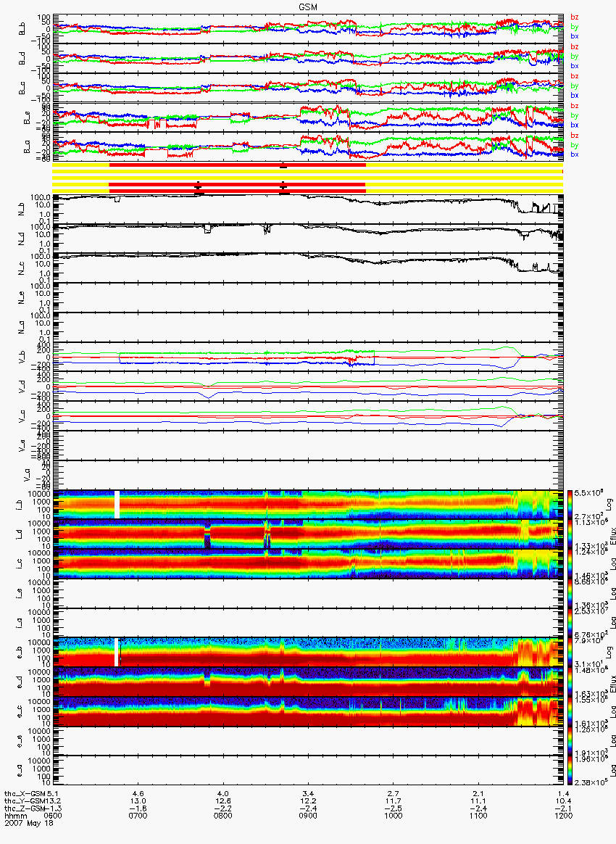
Task: Click the 2007 May 18 date label
Action: (x=29, y=822)
